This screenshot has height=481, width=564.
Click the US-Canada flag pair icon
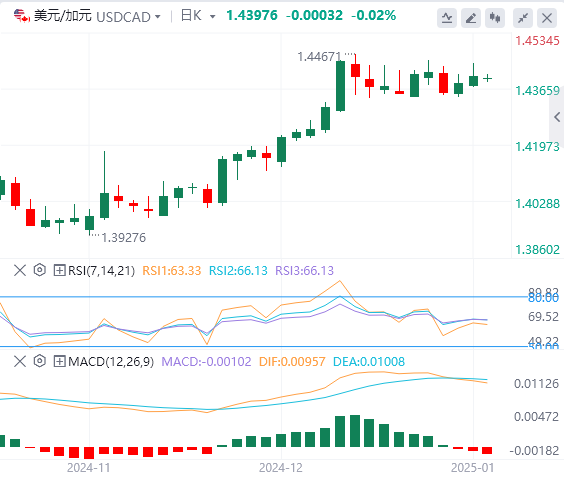coord(22,16)
